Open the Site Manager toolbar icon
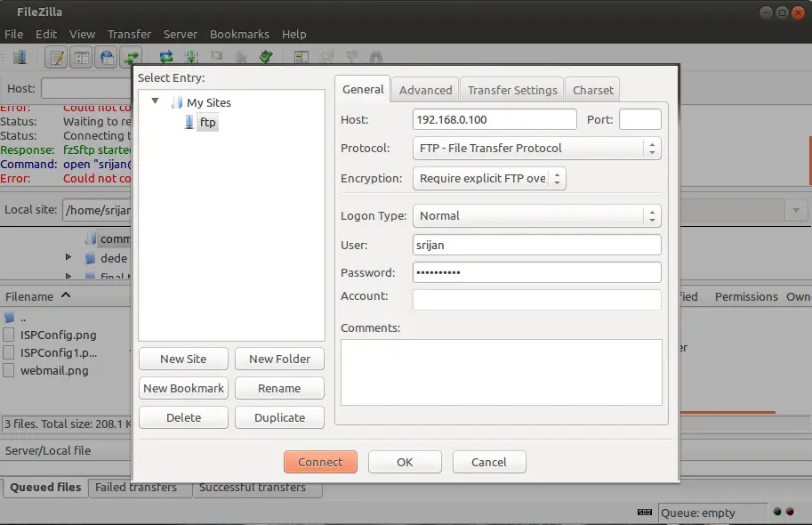The image size is (812, 525). [x=20, y=56]
